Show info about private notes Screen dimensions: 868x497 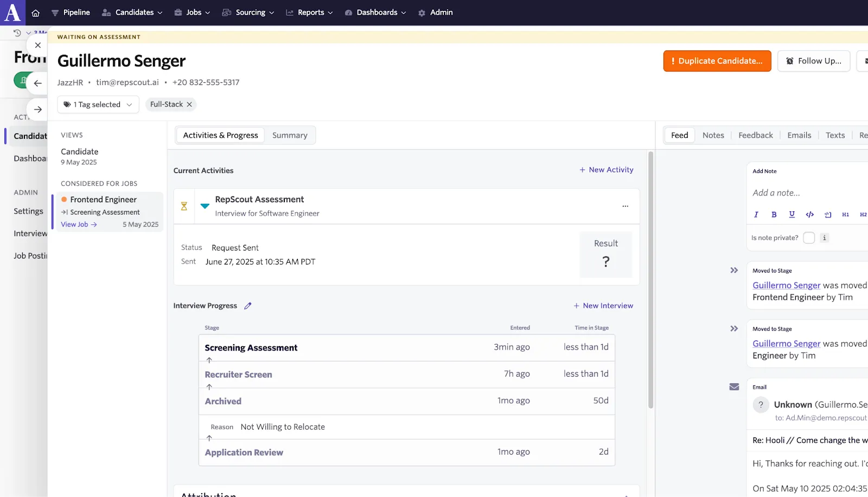pos(825,238)
